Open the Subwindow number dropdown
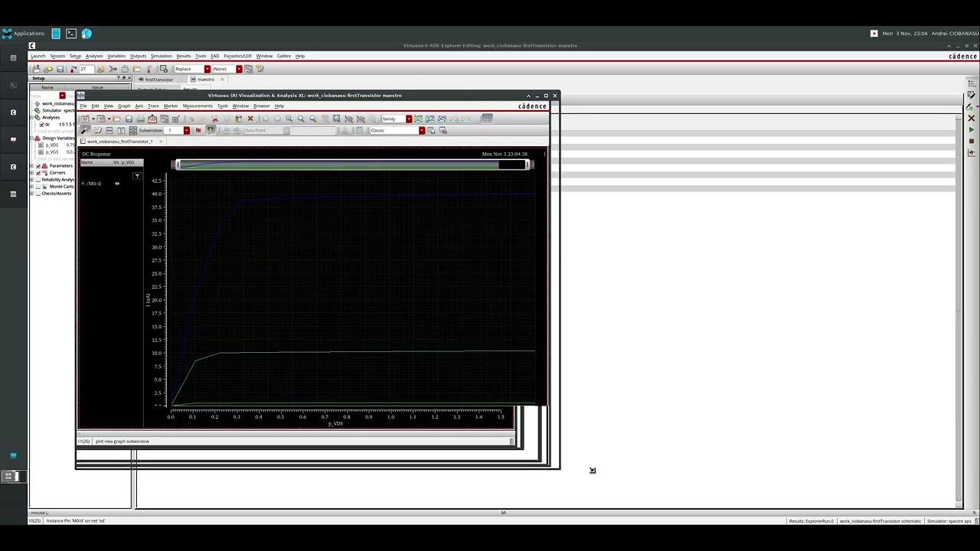This screenshot has height=551, width=980. 186,130
